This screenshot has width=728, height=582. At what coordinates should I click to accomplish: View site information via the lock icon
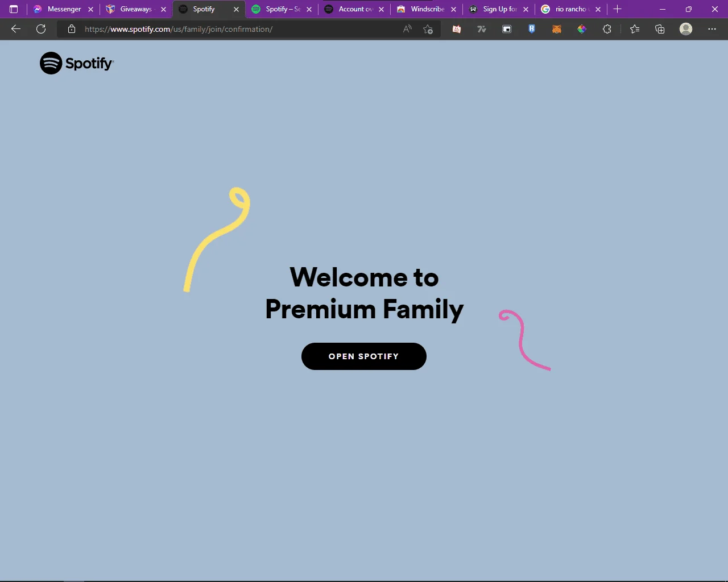coord(72,29)
